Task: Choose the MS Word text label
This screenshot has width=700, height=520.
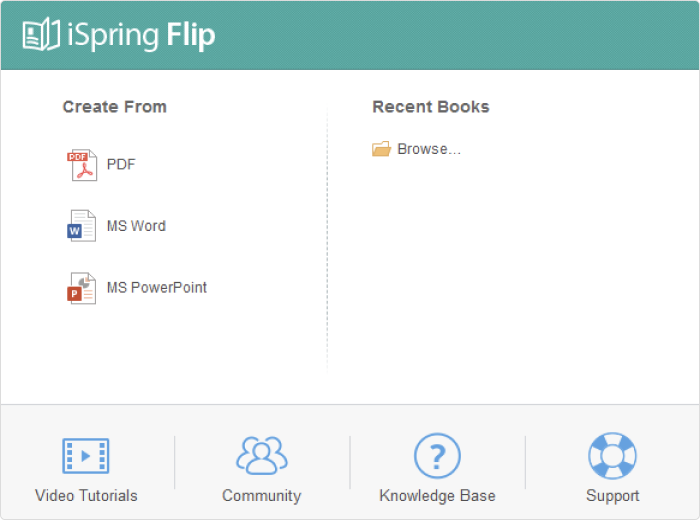Action: coord(136,226)
